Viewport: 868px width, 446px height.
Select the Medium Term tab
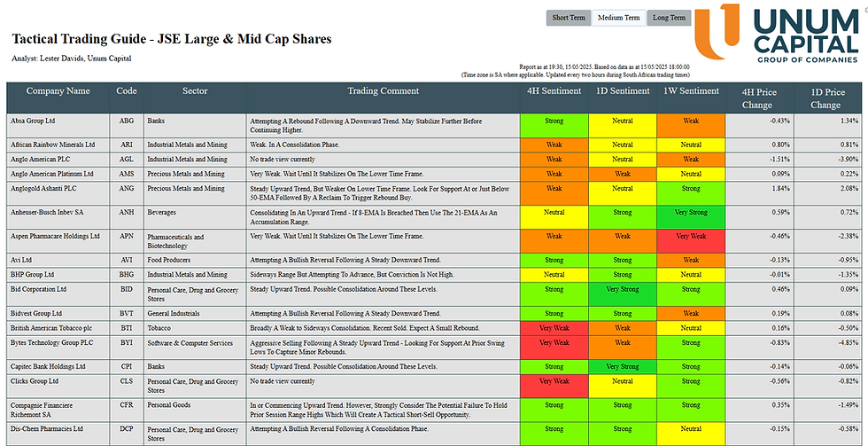(x=619, y=18)
